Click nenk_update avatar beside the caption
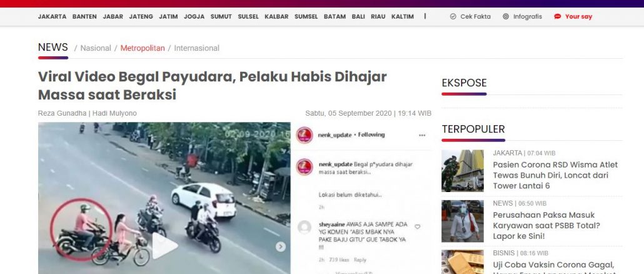 (304, 167)
